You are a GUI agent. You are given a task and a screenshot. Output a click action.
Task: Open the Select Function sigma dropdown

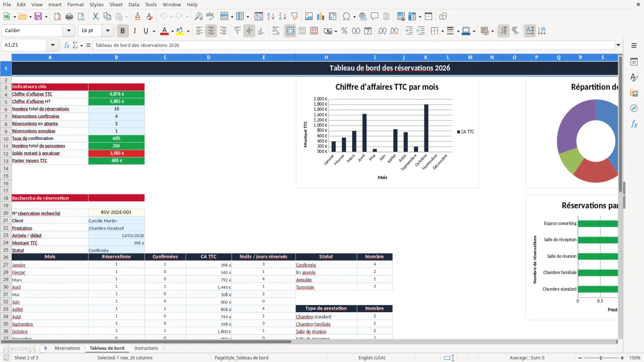click(x=82, y=45)
